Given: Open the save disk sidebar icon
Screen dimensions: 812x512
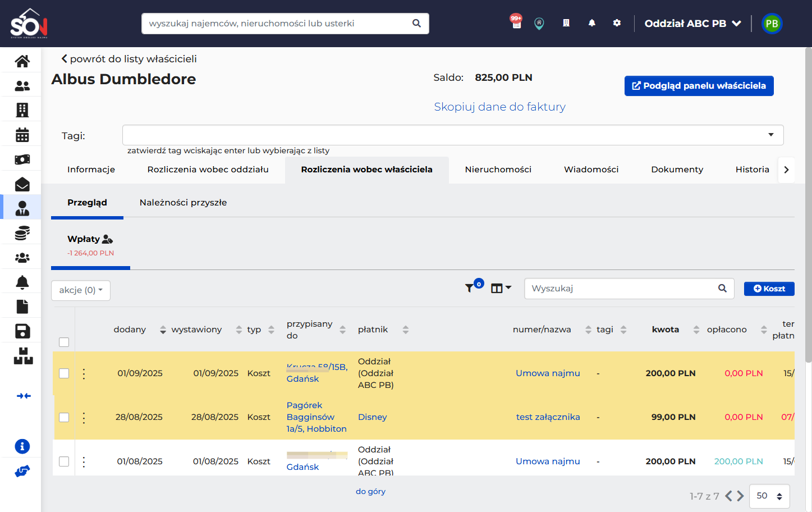Looking at the screenshot, I should pos(22,331).
